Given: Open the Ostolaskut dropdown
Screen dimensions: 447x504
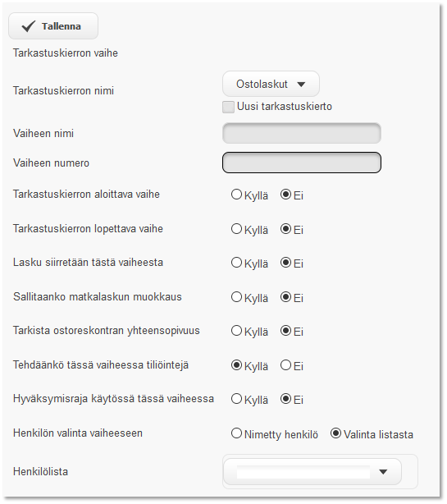Looking at the screenshot, I should pos(271,84).
